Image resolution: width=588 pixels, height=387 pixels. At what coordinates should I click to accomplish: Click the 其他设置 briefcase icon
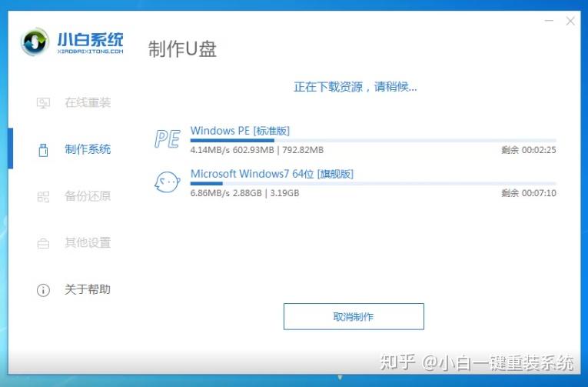point(43,243)
